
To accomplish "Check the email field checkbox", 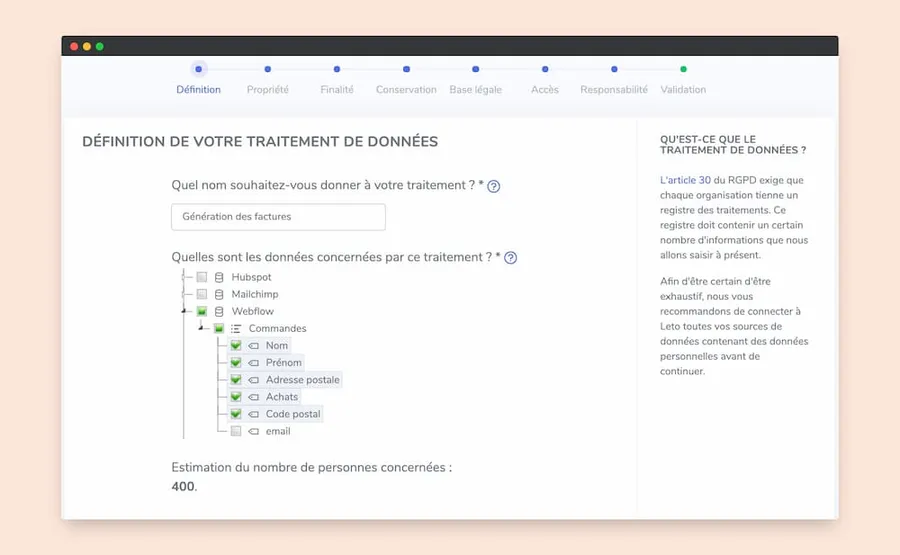I will click(236, 431).
